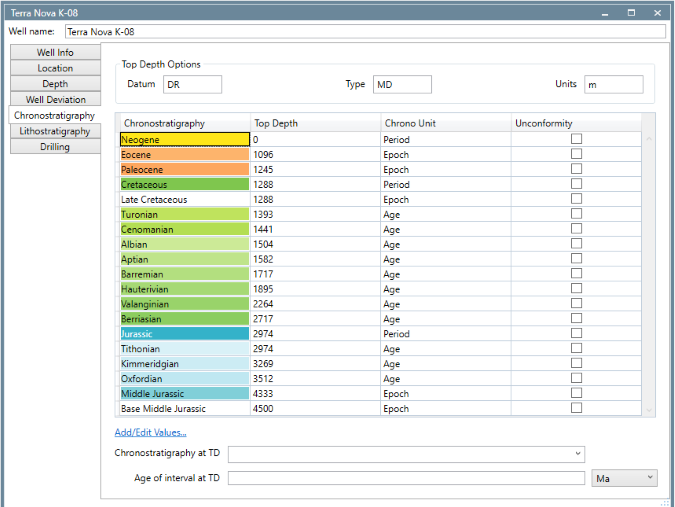The image size is (675, 507).
Task: Toggle Unconformity checkbox for Kimmeridgian
Action: (x=576, y=363)
